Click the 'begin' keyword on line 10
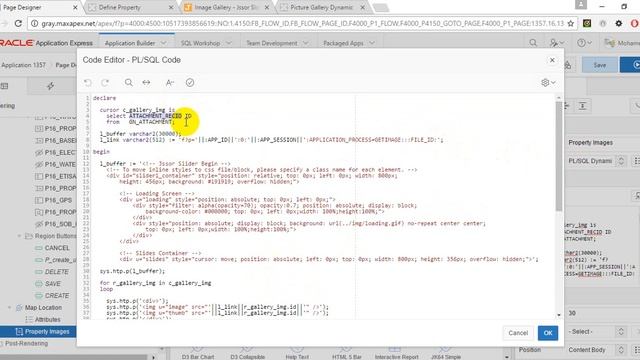640x360 pixels. [x=101, y=152]
